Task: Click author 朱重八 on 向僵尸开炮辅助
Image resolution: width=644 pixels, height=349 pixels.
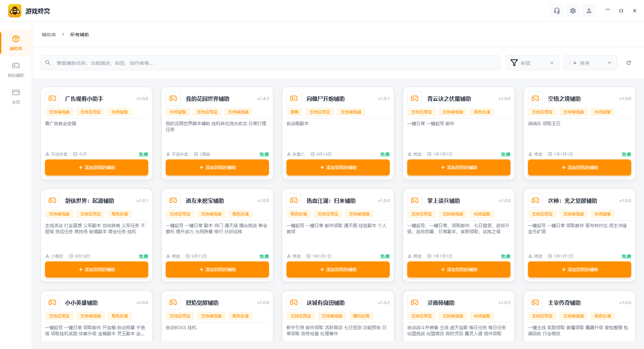Action: [x=299, y=154]
